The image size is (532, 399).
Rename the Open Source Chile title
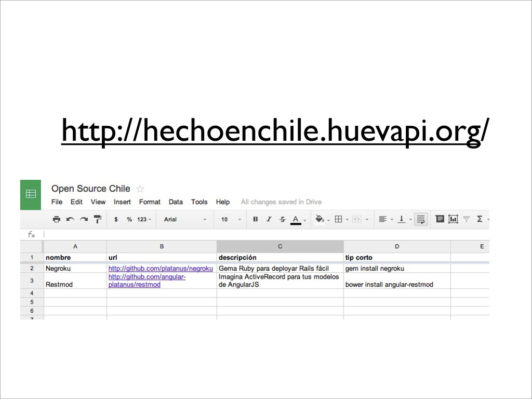(90, 189)
